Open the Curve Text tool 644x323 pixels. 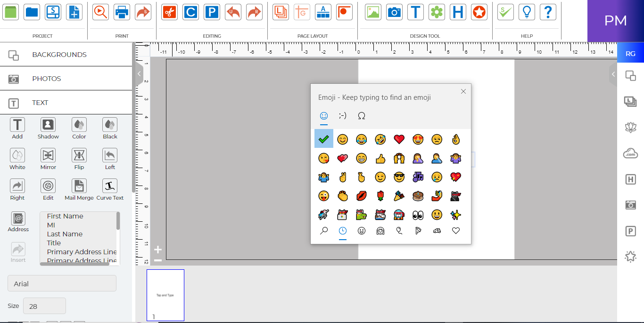(x=110, y=190)
